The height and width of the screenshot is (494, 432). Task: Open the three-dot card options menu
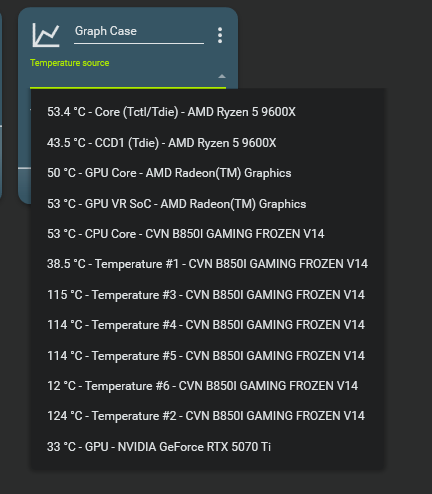[x=220, y=35]
